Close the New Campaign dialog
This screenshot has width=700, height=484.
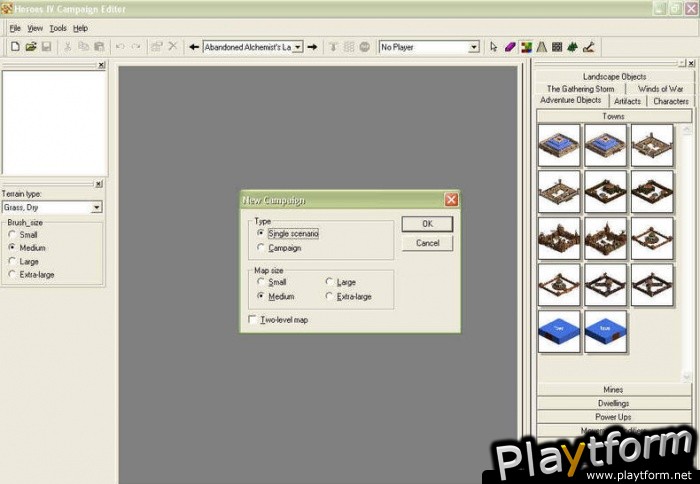coord(451,200)
